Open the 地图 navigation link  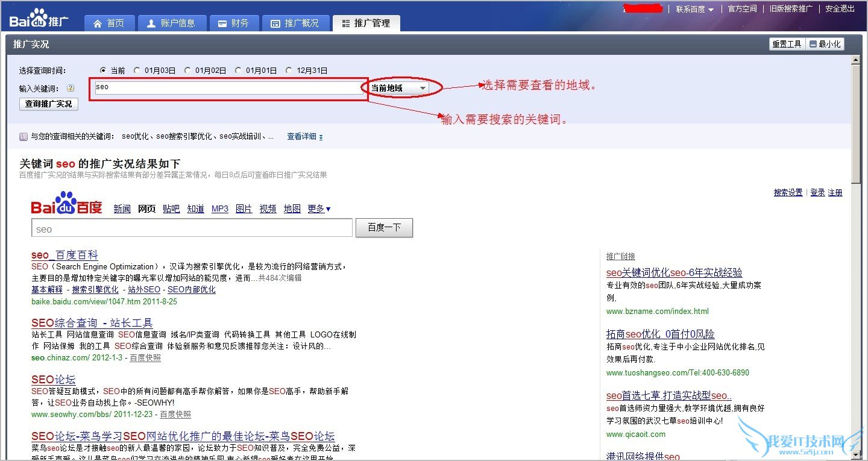pos(292,209)
